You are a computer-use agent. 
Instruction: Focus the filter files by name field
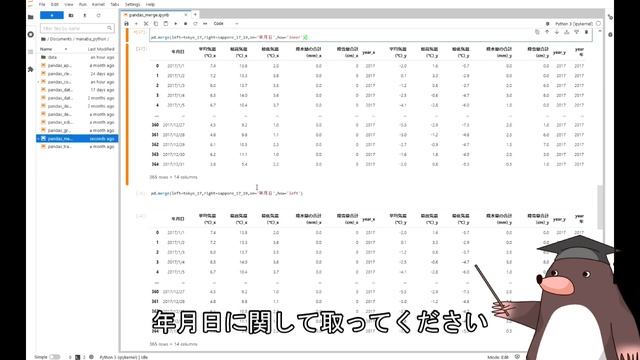(77, 28)
